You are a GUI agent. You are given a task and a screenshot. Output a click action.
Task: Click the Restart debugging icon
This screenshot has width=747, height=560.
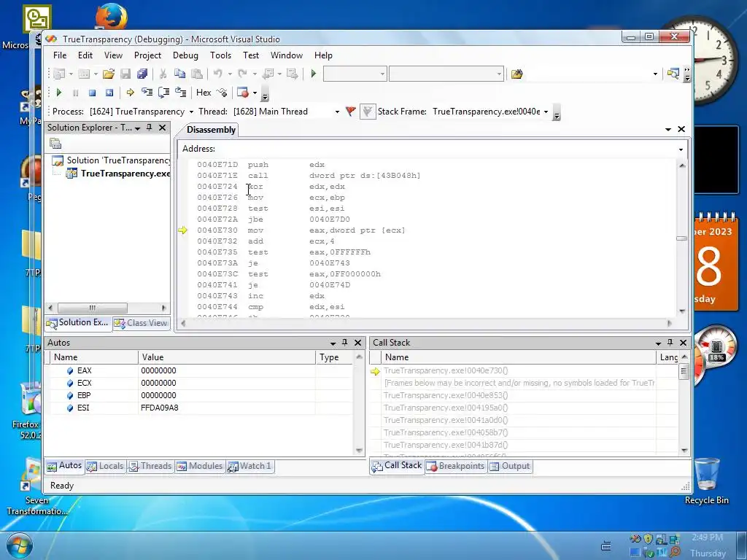(109, 93)
